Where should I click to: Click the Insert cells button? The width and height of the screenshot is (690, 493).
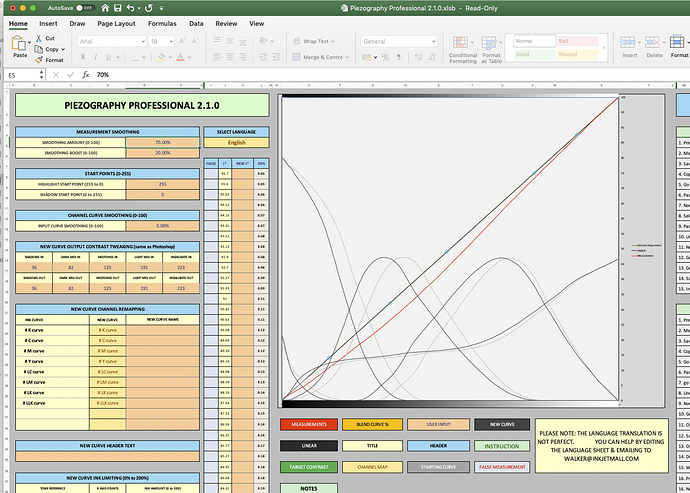(630, 47)
